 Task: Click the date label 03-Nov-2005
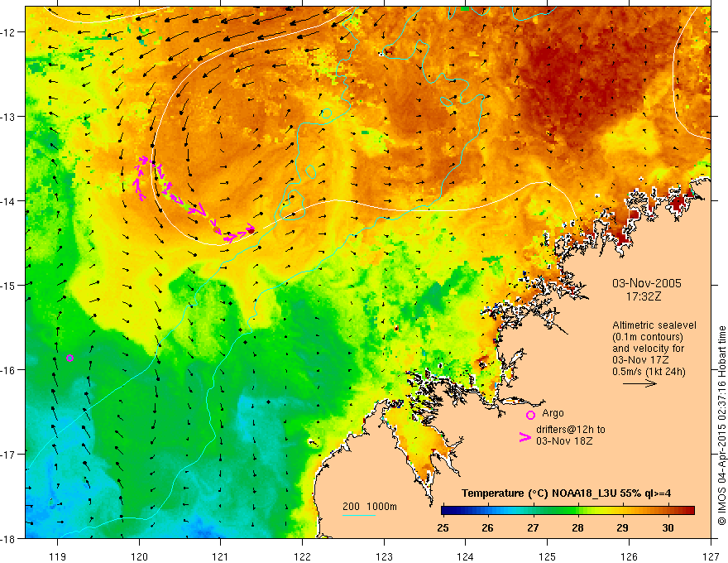(647, 283)
